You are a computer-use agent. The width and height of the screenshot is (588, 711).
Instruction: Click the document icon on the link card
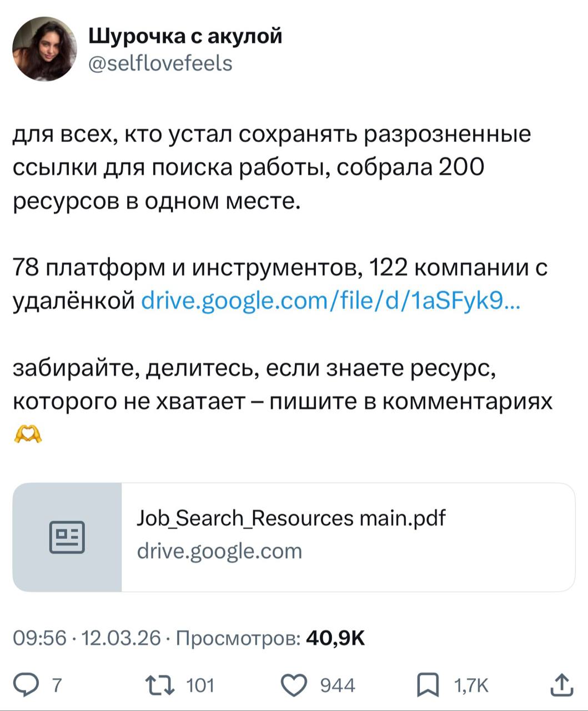pyautogui.click(x=67, y=537)
